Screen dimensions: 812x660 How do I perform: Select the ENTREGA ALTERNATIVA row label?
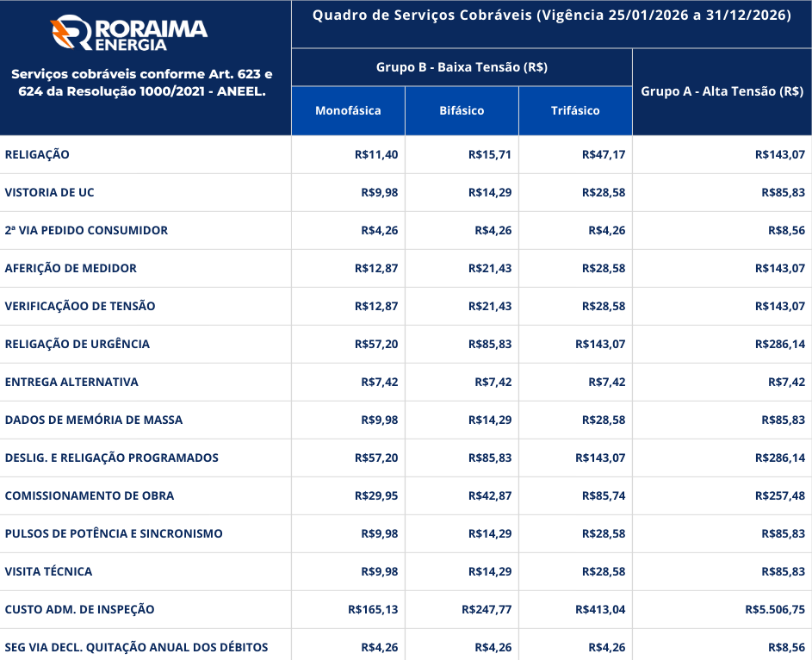coord(71,382)
